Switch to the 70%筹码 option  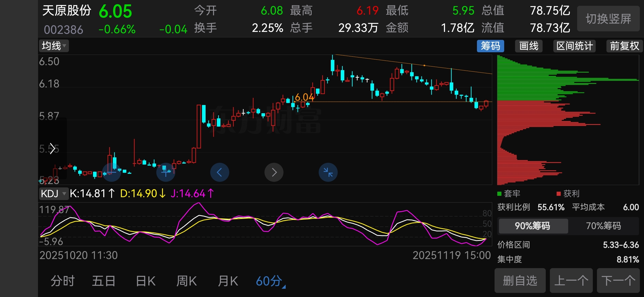pyautogui.click(x=603, y=226)
